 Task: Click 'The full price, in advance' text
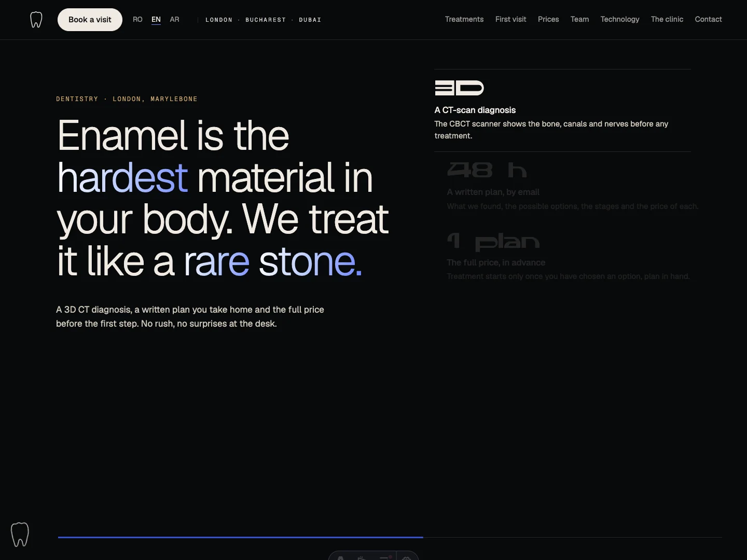click(x=496, y=262)
